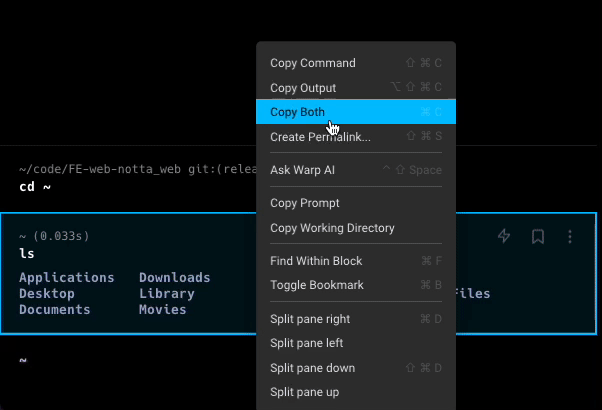Click the Applications folder in ls output
The width and height of the screenshot is (602, 410).
(67, 278)
